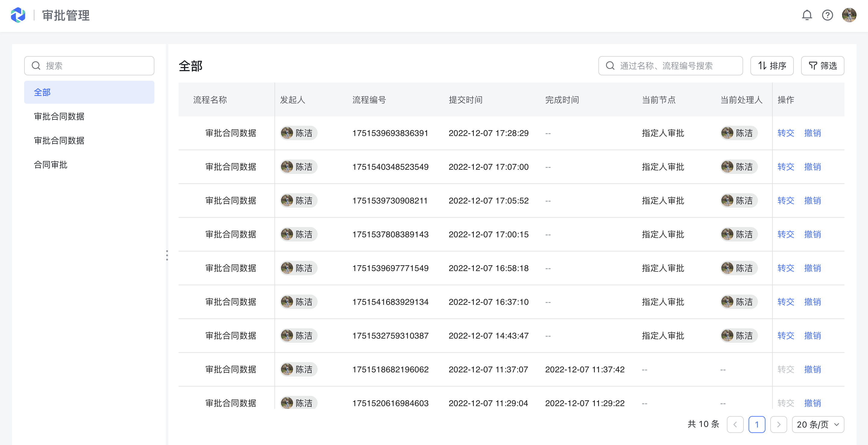The image size is (868, 445).
Task: Click submit time 2022-12-07 14:43:47
Action: [489, 336]
